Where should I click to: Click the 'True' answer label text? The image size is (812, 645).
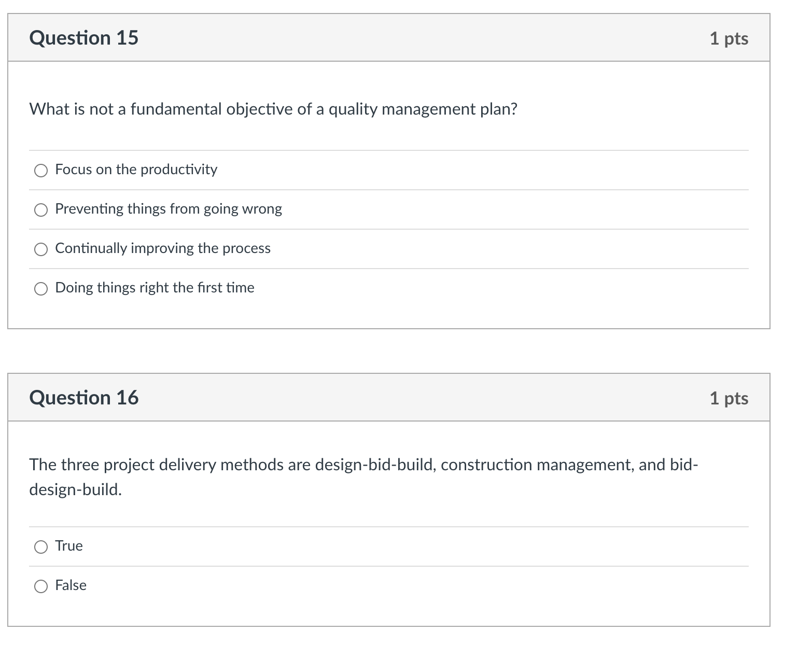(69, 546)
